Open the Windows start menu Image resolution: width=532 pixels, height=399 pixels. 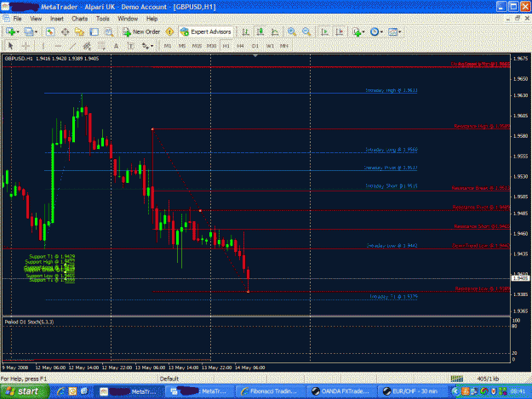coord(25,391)
